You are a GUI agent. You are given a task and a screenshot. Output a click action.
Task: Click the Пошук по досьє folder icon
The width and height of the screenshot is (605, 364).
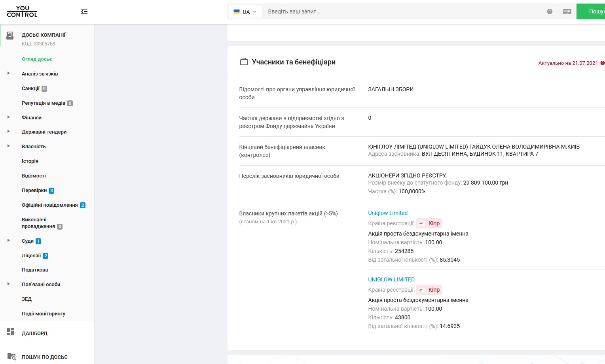pyautogui.click(x=11, y=356)
